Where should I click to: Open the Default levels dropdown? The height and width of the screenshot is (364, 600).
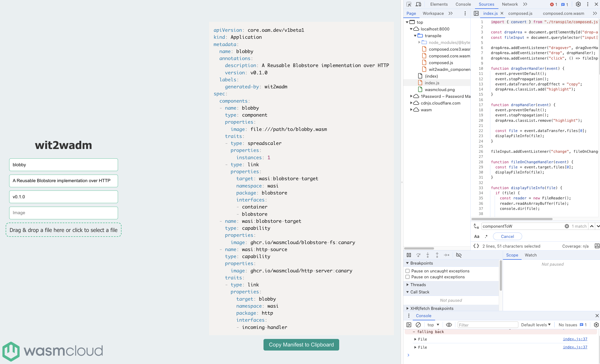pyautogui.click(x=536, y=325)
